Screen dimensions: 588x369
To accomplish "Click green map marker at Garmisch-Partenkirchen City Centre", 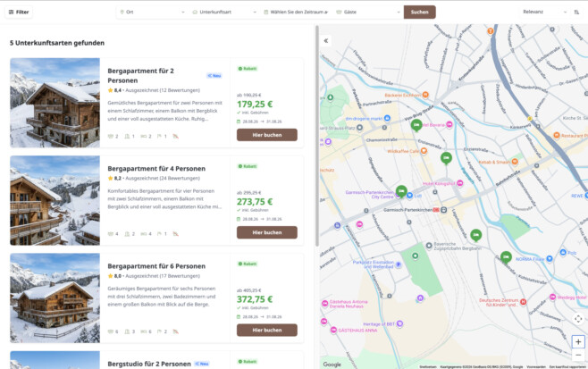I will point(401,191).
